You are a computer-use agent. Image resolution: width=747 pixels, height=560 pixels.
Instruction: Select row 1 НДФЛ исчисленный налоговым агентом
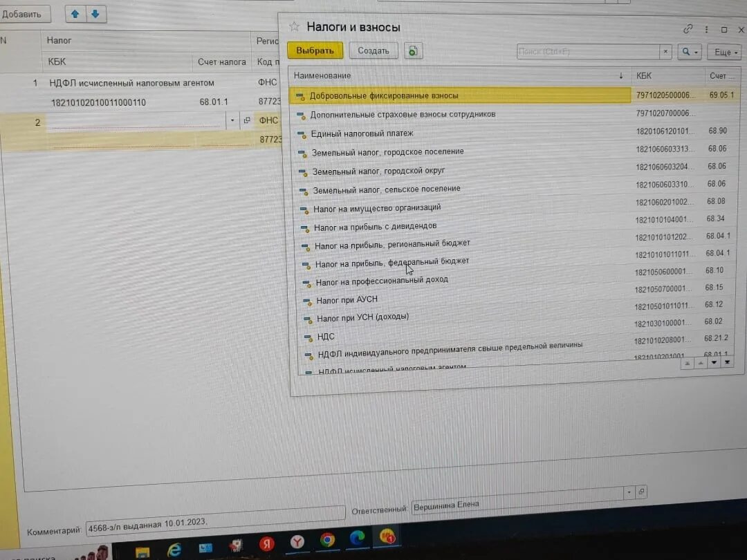coord(131,83)
